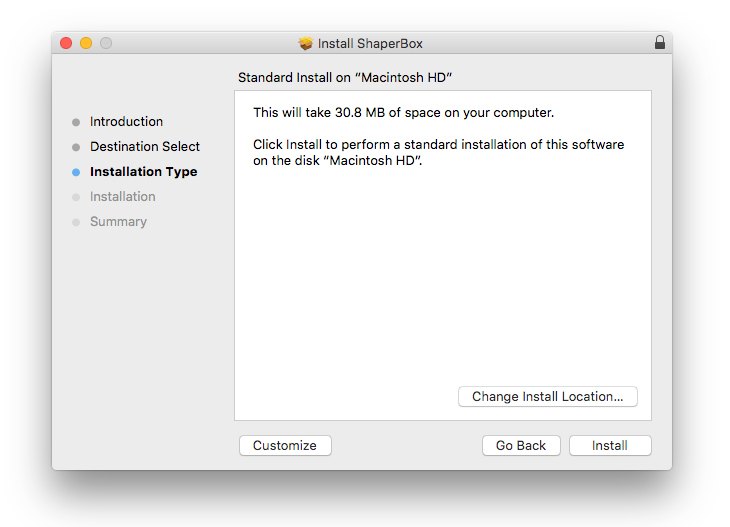Click the bullet next to Introduction

pyautogui.click(x=76, y=122)
